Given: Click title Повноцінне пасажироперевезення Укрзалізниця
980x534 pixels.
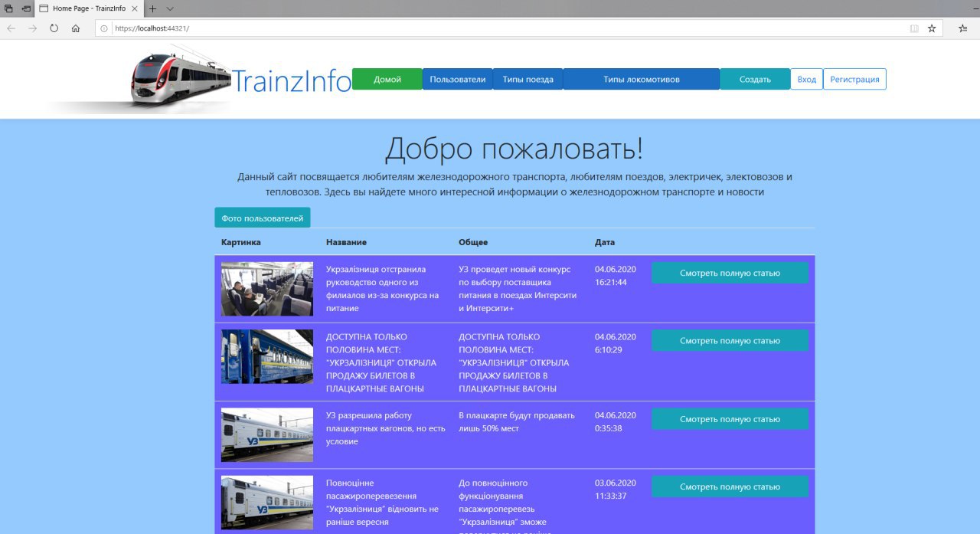Looking at the screenshot, I should 383,503.
